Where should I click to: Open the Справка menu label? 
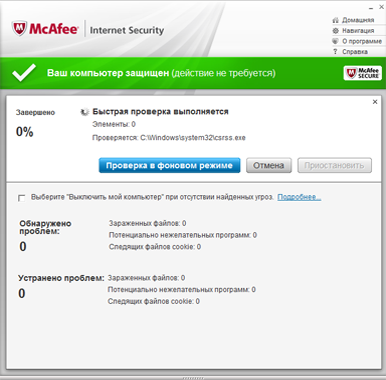point(355,52)
